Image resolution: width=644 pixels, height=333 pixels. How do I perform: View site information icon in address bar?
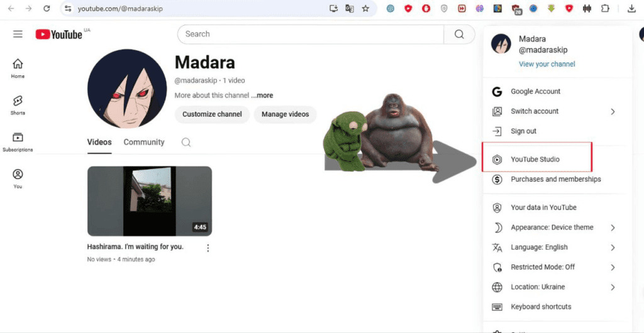pos(68,8)
